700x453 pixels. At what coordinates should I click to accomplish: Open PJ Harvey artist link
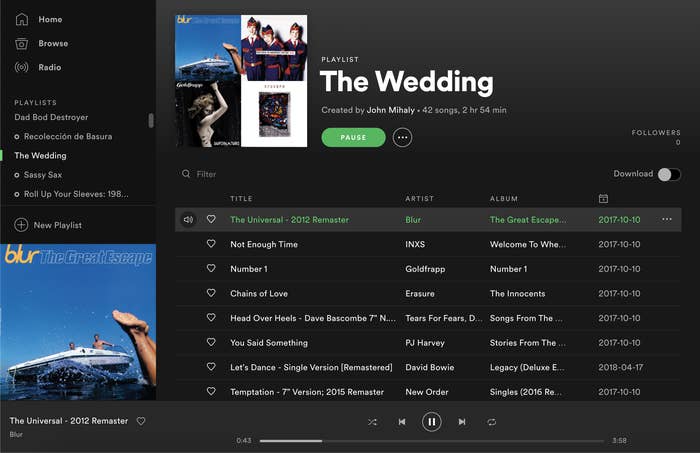[x=425, y=343]
